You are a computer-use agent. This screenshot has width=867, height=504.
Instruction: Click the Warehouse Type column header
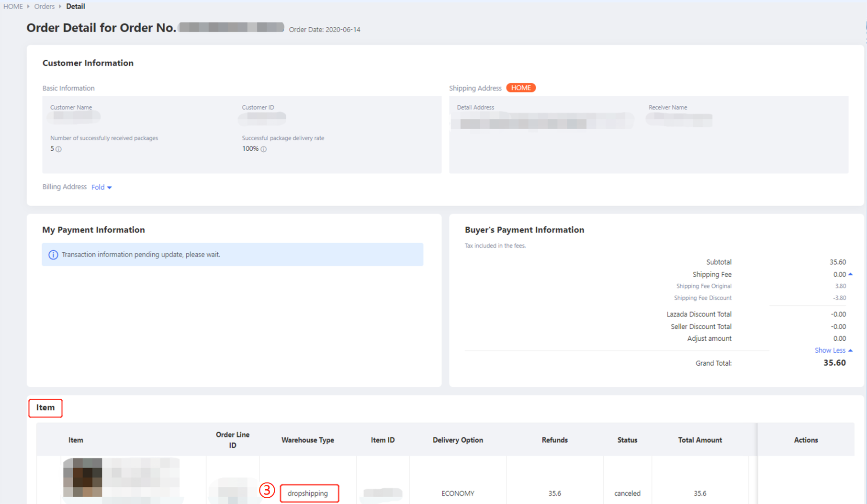point(307,440)
